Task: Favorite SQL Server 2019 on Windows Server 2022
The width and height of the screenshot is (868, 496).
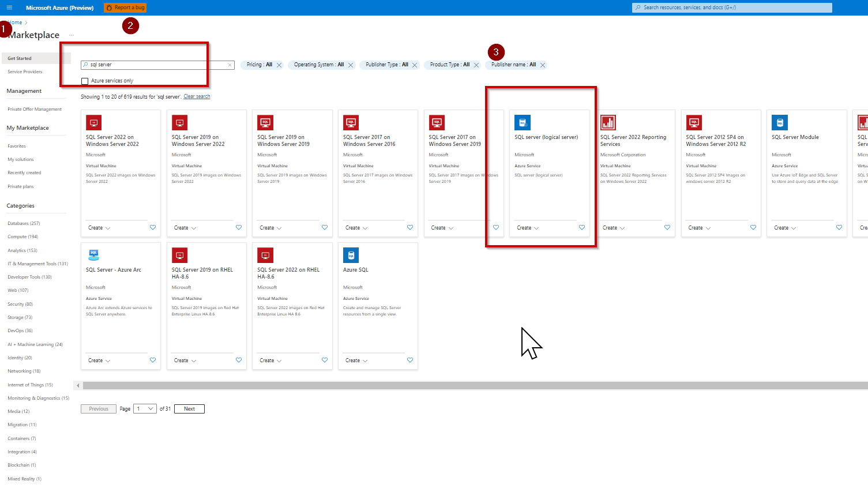Action: point(239,227)
